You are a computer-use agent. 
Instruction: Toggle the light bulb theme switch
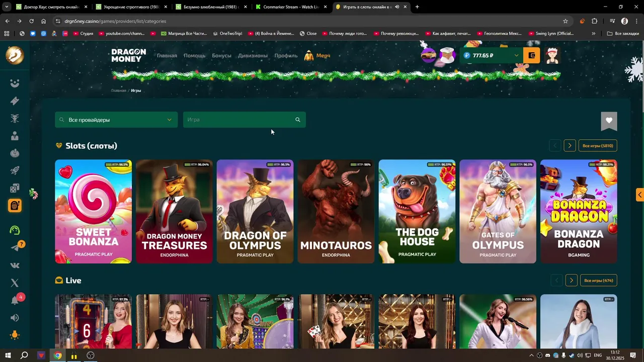[x=15, y=335]
